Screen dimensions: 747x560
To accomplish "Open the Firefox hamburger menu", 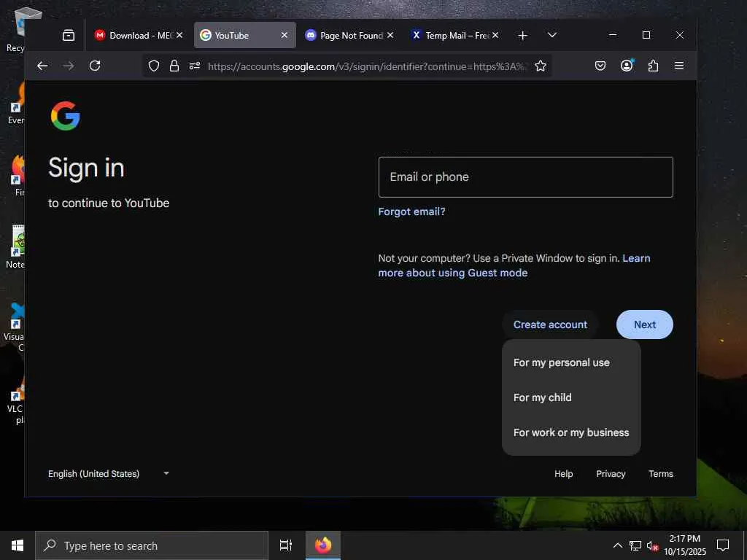I will point(679,66).
